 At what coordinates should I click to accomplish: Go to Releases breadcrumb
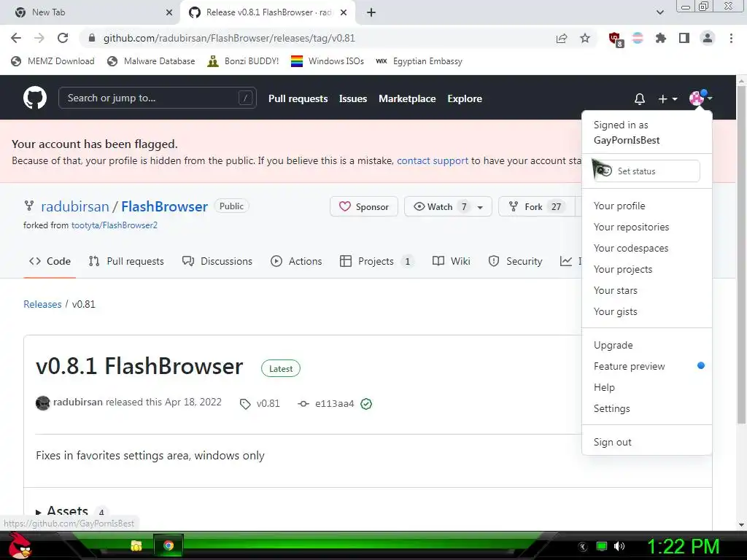point(42,304)
